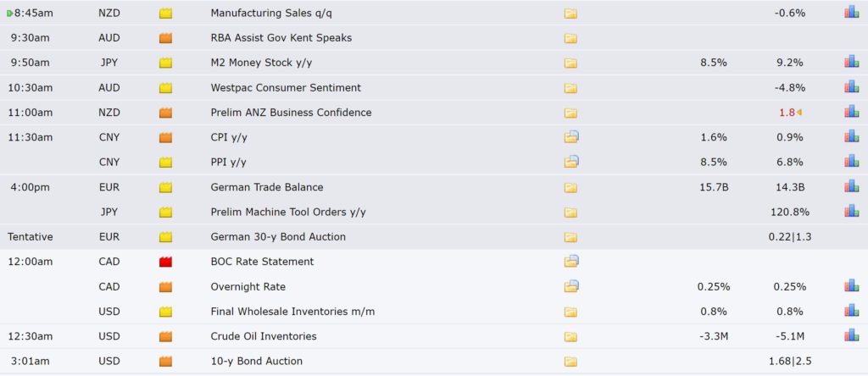Select the Crude Oil Inventories event name

[x=264, y=336]
